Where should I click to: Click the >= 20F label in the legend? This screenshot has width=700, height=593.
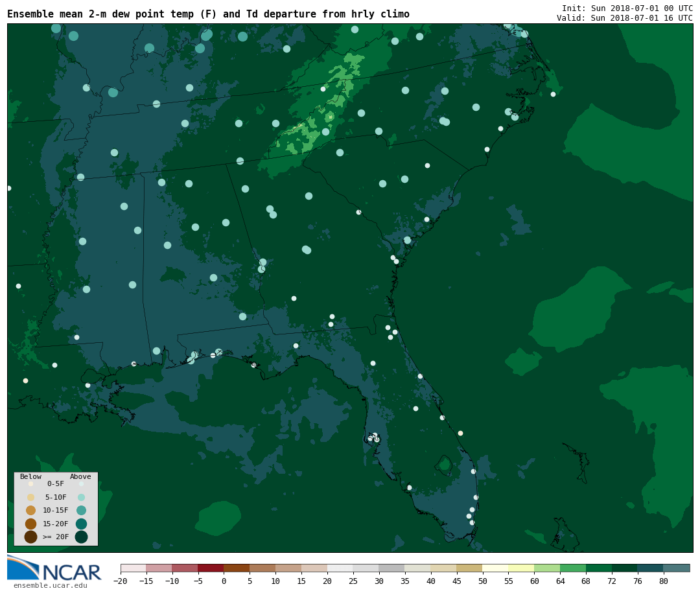point(56,537)
